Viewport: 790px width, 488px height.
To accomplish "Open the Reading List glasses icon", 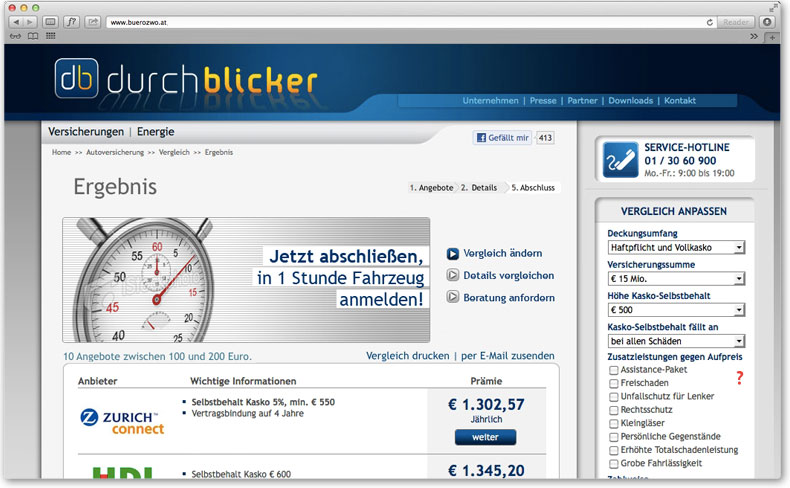I will tap(15, 36).
